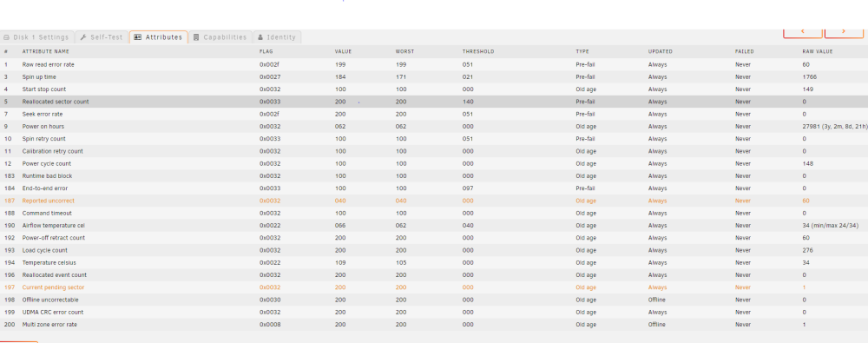
Task: Select the Reallocated sector count row
Action: point(434,102)
